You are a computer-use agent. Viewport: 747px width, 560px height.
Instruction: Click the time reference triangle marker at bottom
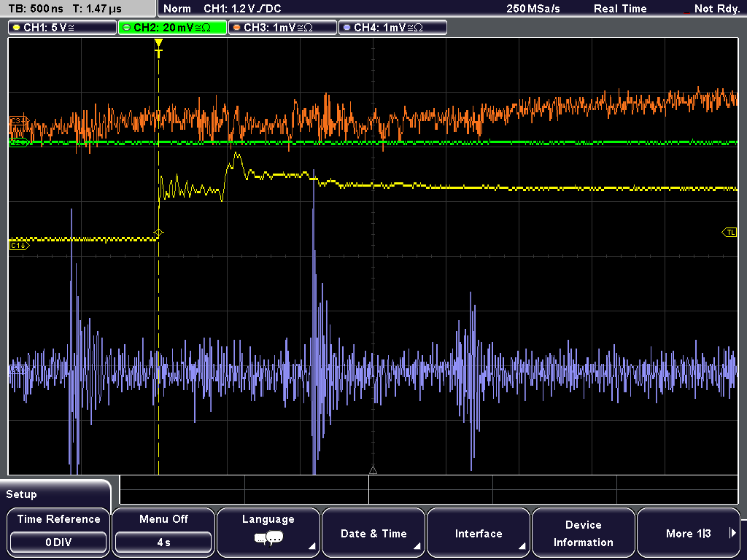pos(373,470)
